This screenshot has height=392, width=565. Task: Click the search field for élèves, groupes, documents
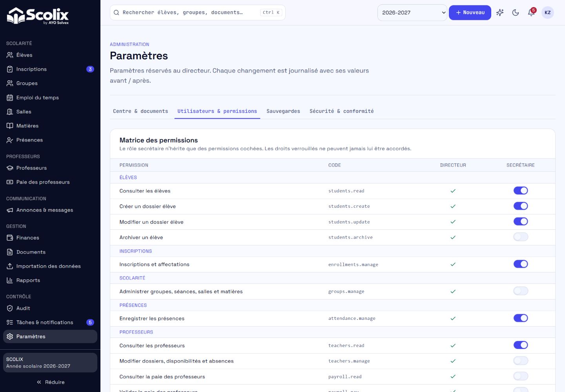198,13
